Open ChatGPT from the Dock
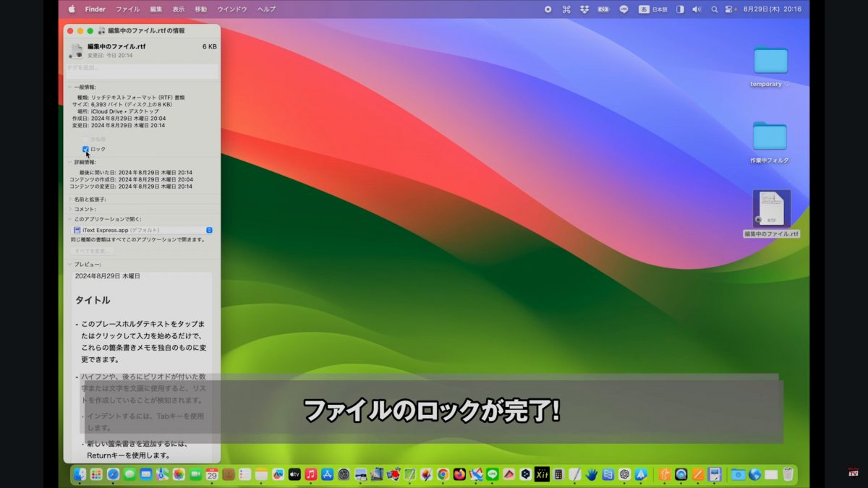This screenshot has height=488, width=868. [x=624, y=474]
